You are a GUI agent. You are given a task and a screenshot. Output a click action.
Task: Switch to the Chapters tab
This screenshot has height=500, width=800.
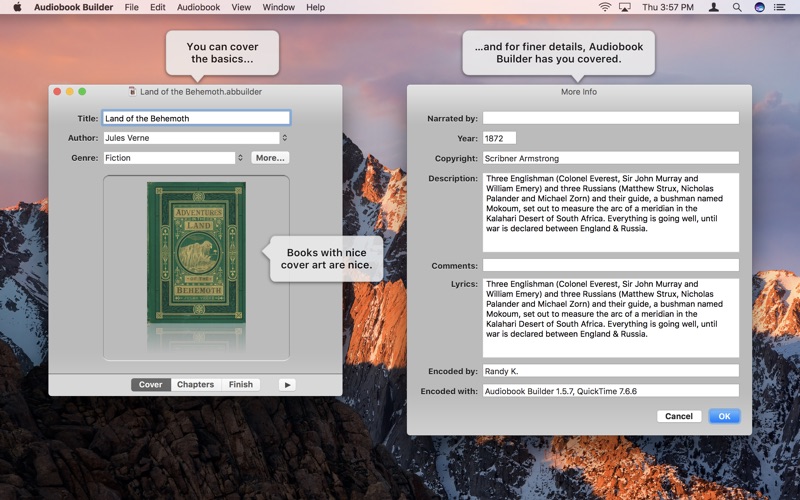195,385
